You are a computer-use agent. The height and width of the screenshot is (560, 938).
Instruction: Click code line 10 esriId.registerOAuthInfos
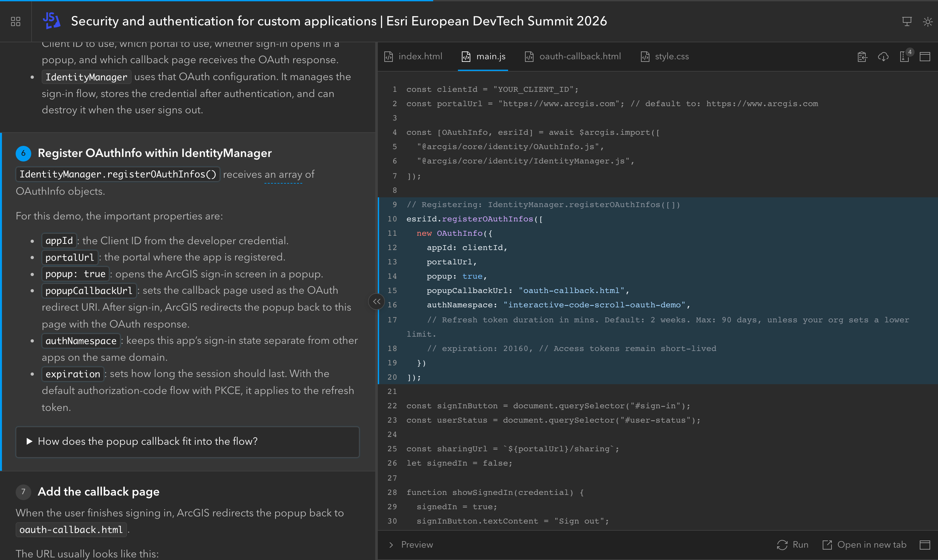click(x=475, y=219)
